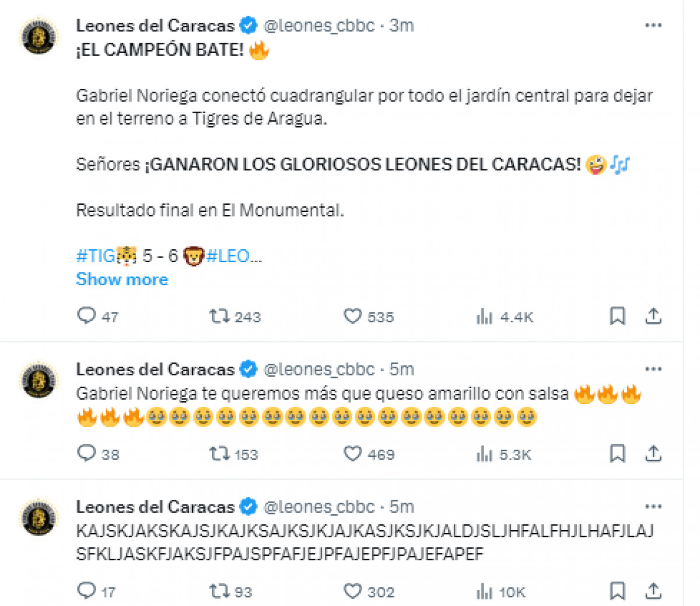Open more options on first tweet
The width and height of the screenshot is (700, 606).
653,25
